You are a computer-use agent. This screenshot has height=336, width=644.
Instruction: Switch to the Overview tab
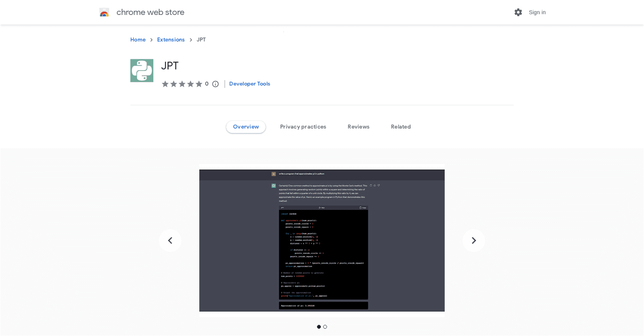click(x=246, y=127)
